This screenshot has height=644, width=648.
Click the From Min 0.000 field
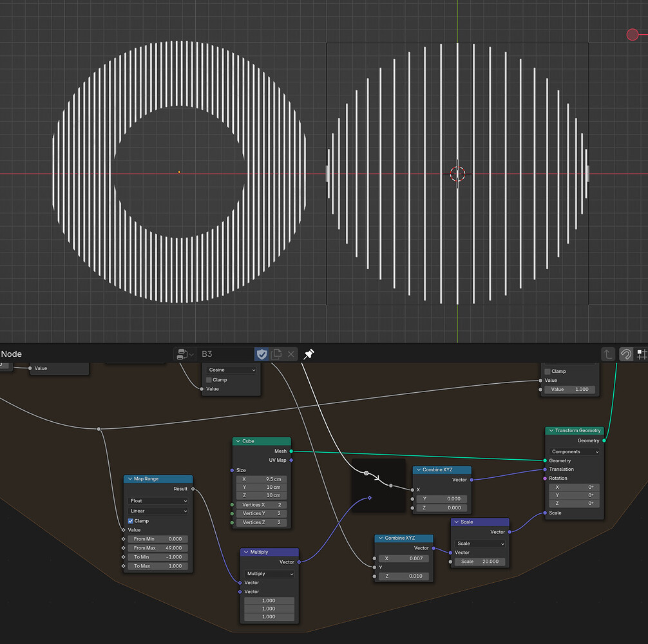(158, 538)
